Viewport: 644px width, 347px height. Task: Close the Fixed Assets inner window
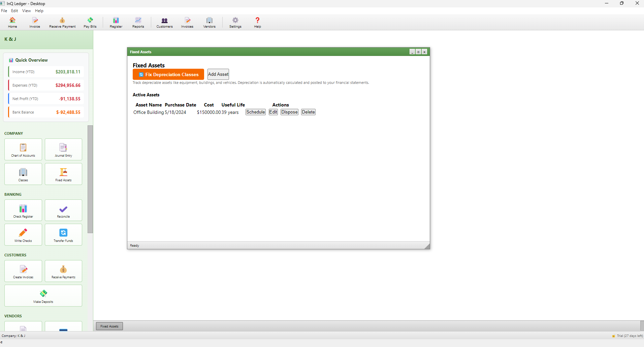coord(424,52)
